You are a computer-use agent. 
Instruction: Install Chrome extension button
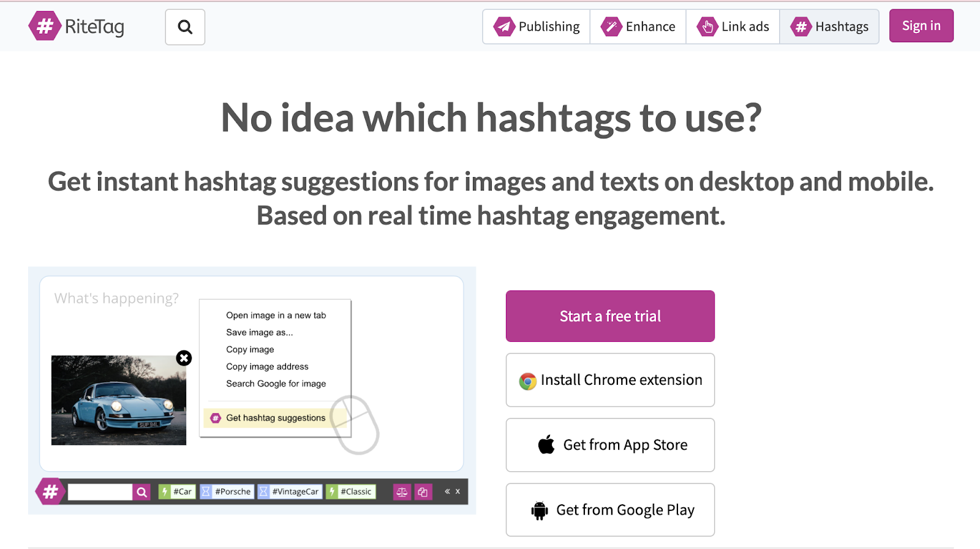610,380
